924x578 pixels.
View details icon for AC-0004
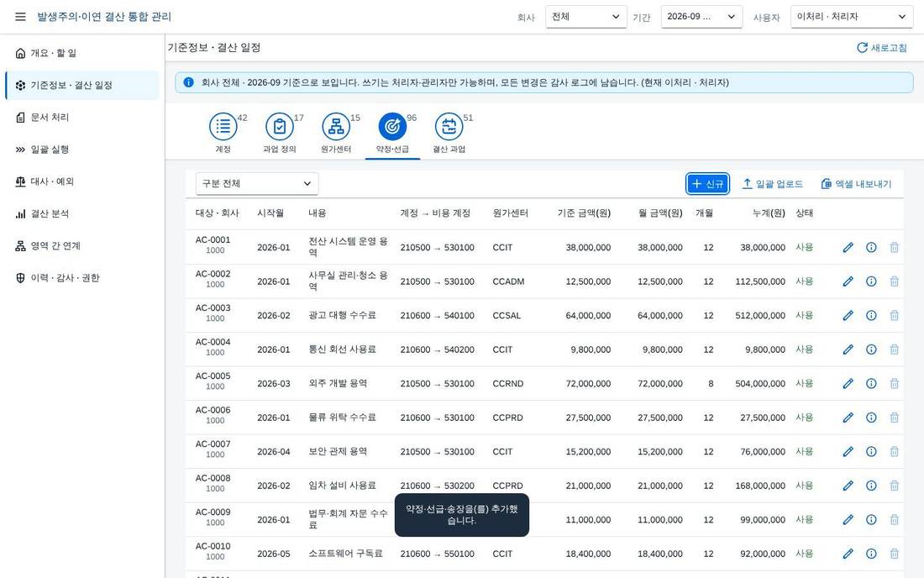[871, 349]
